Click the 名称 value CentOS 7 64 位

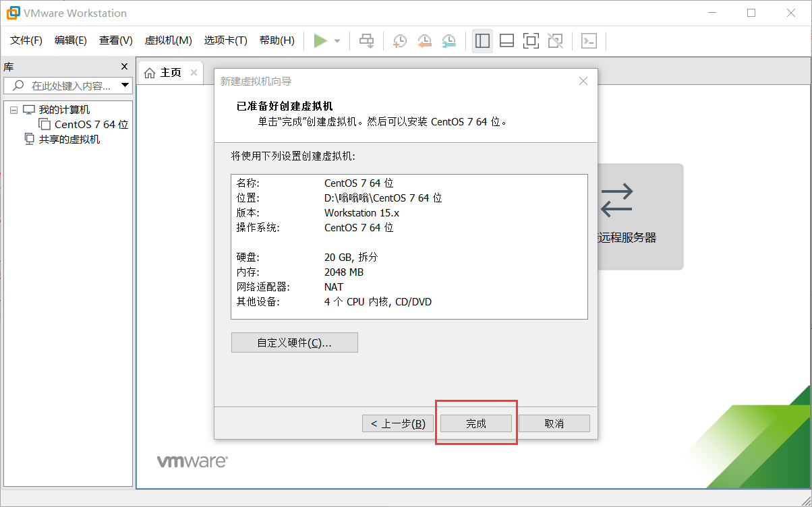tap(359, 183)
